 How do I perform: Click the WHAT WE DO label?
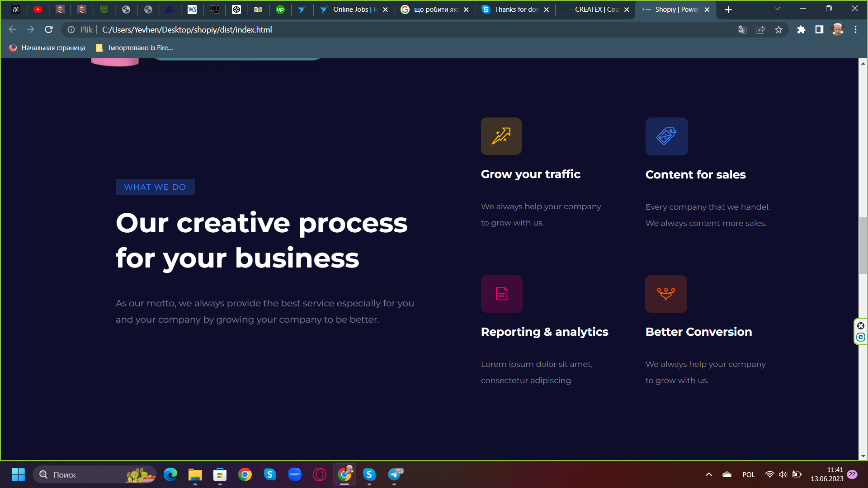[x=155, y=187]
